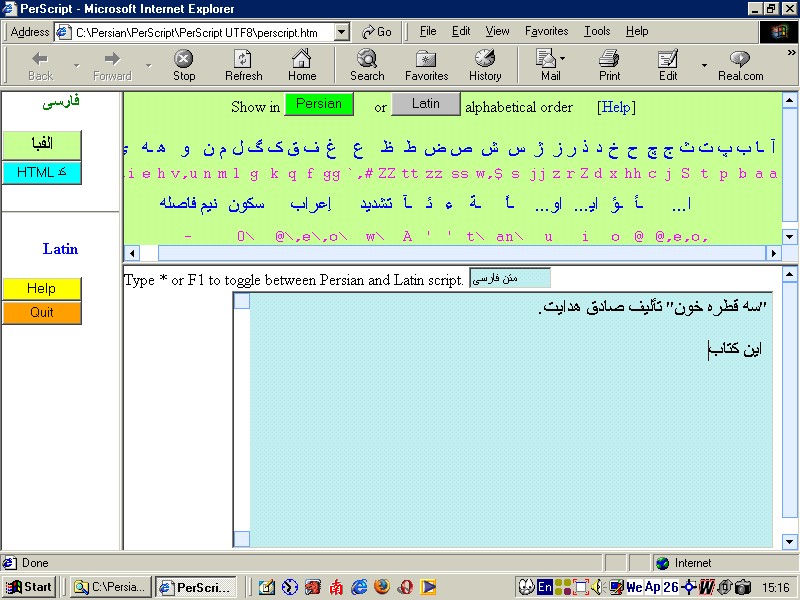This screenshot has height=600, width=800.
Task: Click the Search toolbar icon
Action: pyautogui.click(x=366, y=64)
